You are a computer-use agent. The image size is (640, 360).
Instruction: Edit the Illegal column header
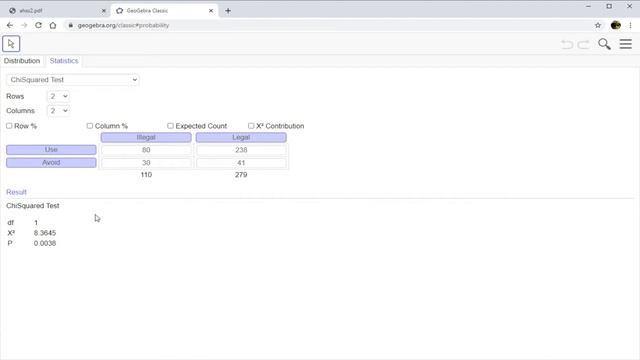pos(146,138)
